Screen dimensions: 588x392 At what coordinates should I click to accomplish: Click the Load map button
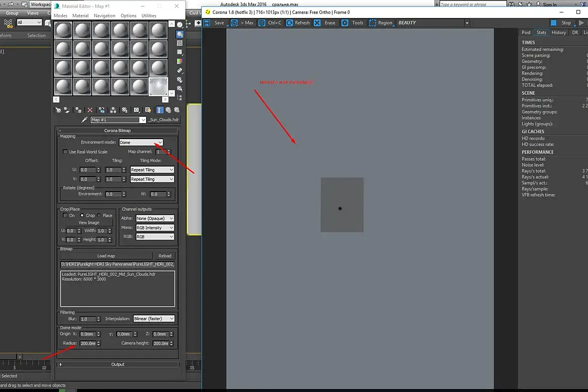tap(106, 256)
